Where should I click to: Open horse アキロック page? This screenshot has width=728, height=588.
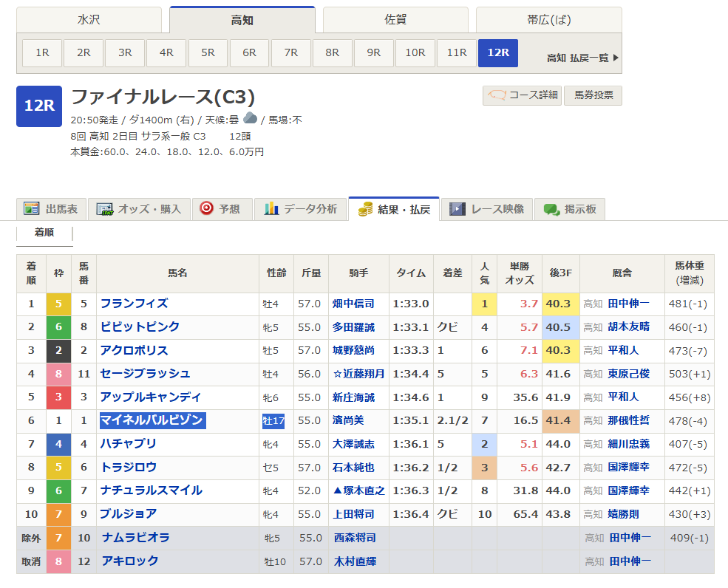(x=130, y=561)
